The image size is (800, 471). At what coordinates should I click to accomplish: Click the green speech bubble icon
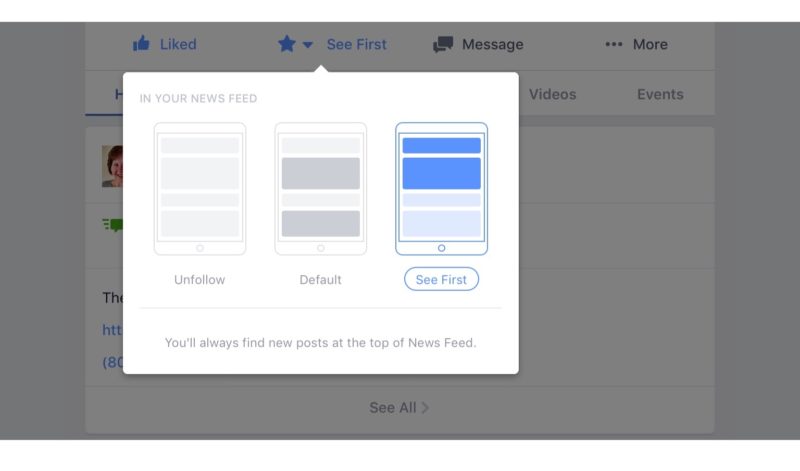[113, 225]
